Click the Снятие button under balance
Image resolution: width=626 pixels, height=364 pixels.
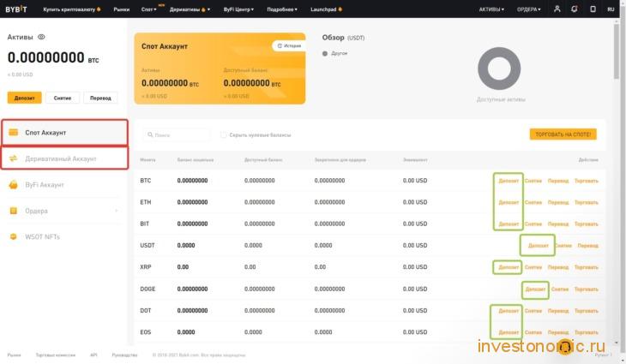(63, 98)
